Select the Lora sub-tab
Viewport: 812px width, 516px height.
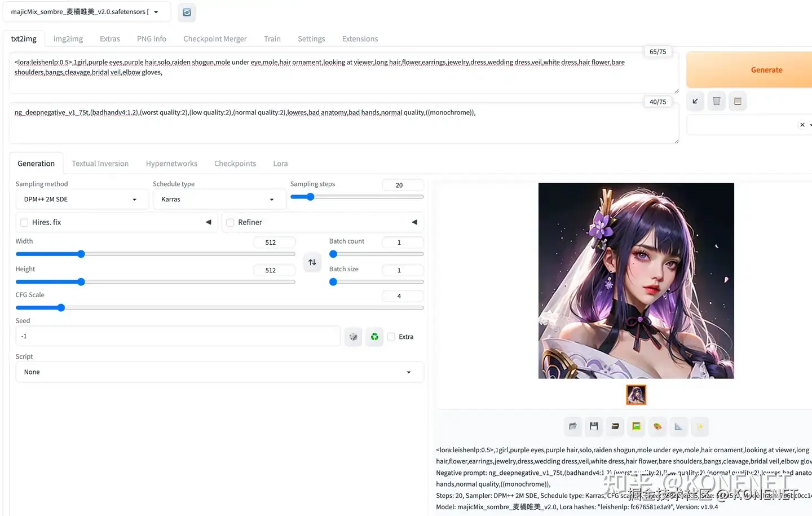tap(280, 164)
